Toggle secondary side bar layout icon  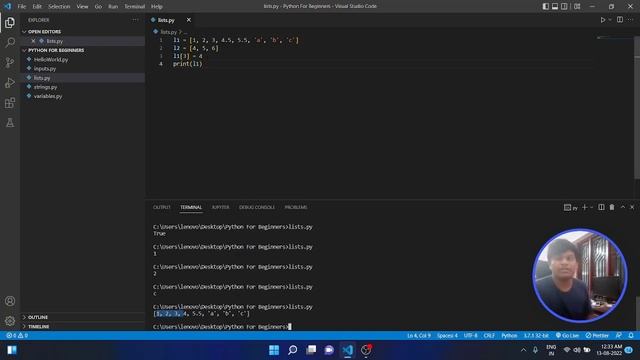click(564, 6)
